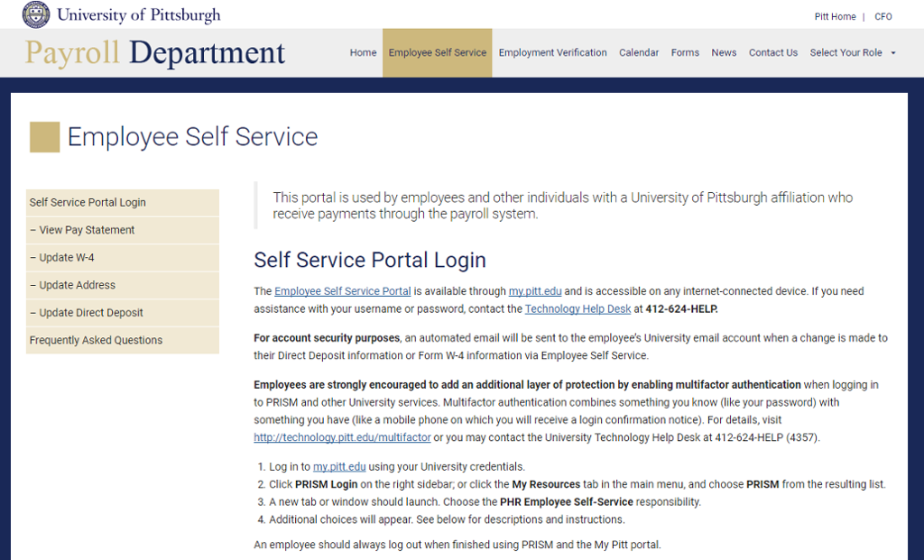Open the News menu item

click(724, 53)
